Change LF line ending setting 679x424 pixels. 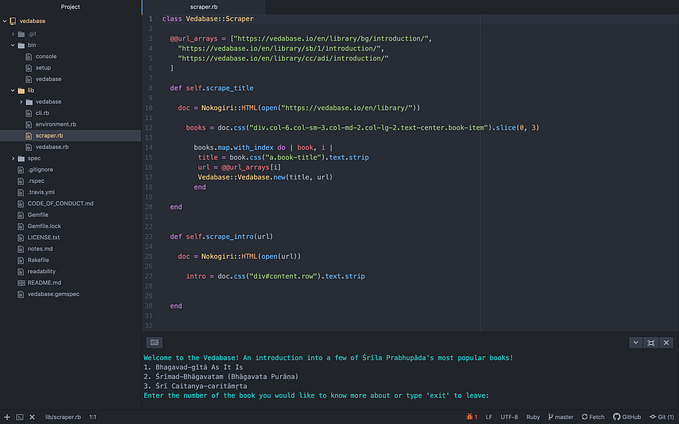click(x=488, y=417)
